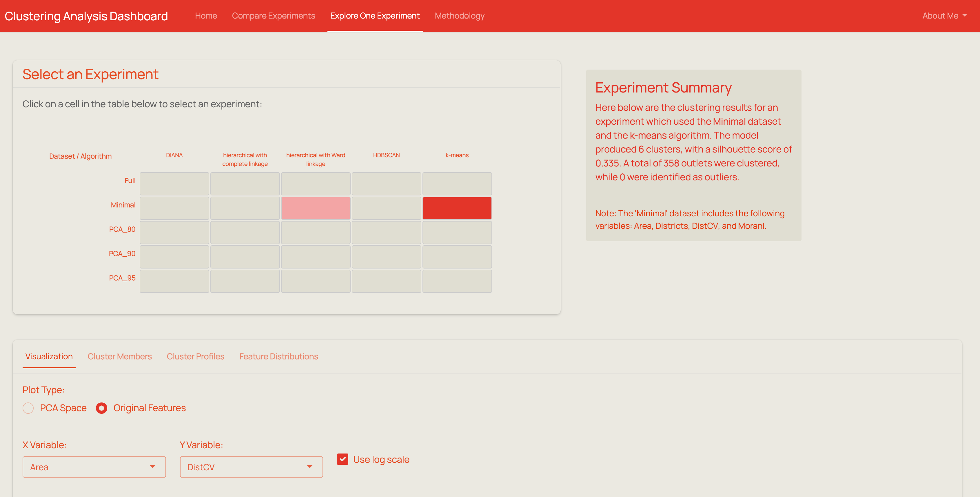Select Full dataset HDBSCAN cell
Image resolution: width=980 pixels, height=497 pixels.
click(x=386, y=184)
